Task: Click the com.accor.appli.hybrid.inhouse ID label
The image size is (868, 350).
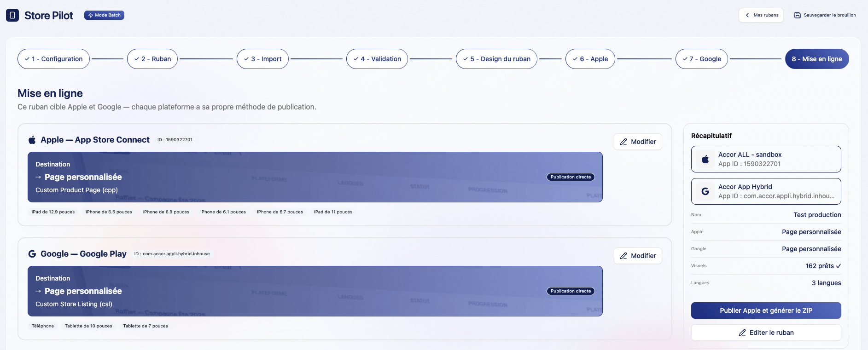Action: pos(172,254)
